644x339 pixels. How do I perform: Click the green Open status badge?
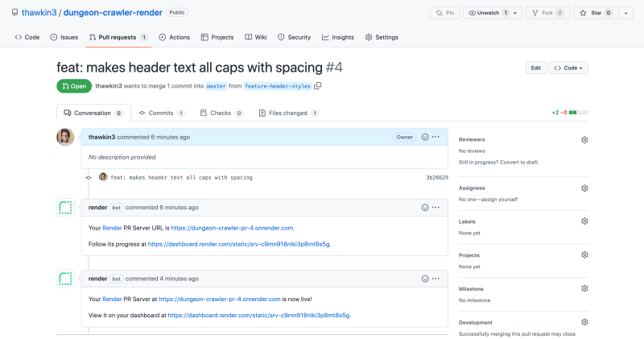[x=74, y=86]
